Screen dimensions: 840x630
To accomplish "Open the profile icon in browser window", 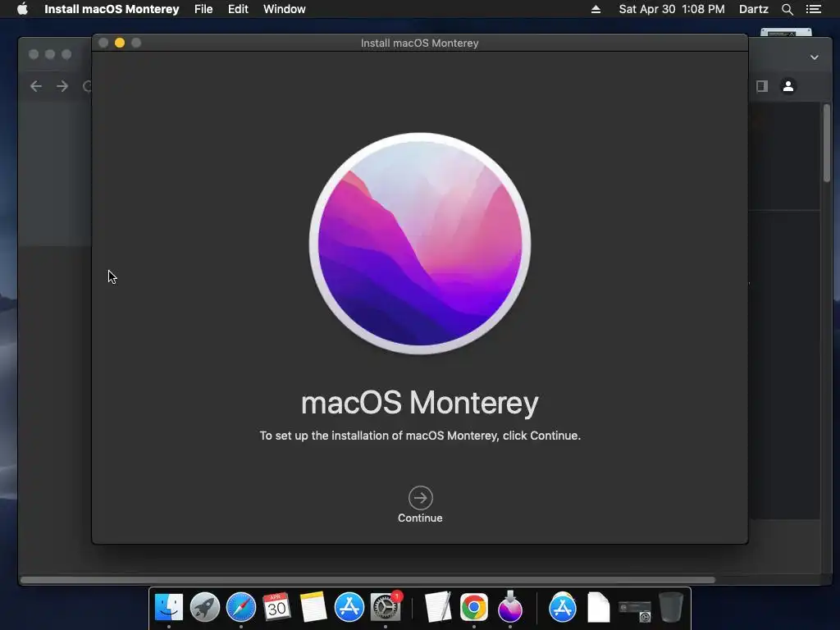I will pos(788,85).
